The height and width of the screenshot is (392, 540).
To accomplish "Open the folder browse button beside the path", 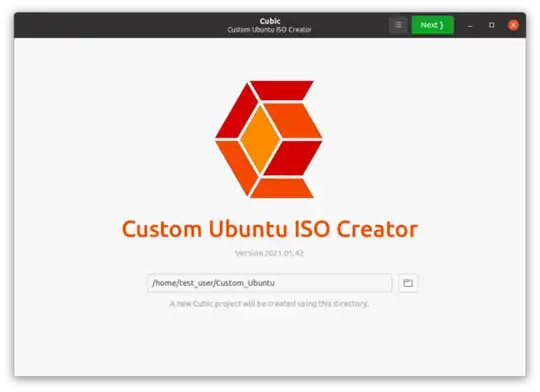I will [x=408, y=283].
